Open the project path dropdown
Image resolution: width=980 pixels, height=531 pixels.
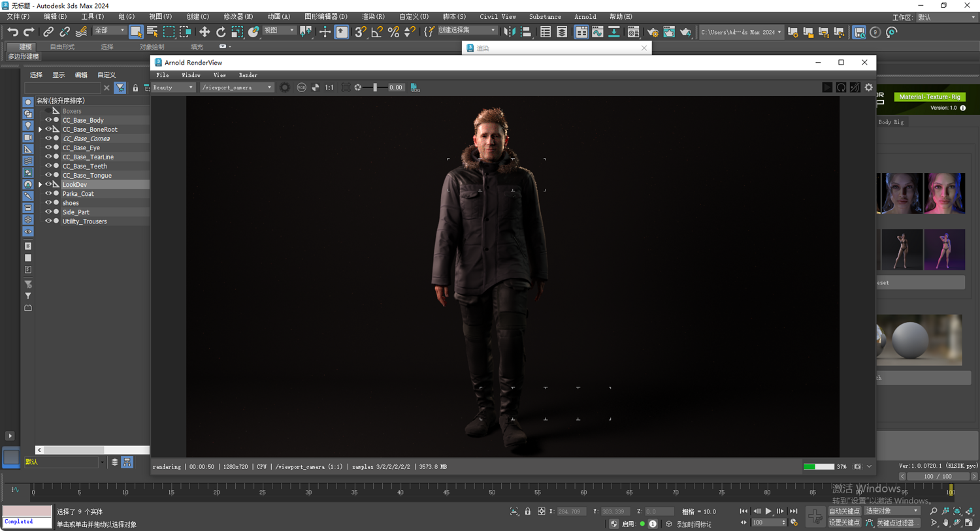point(741,32)
